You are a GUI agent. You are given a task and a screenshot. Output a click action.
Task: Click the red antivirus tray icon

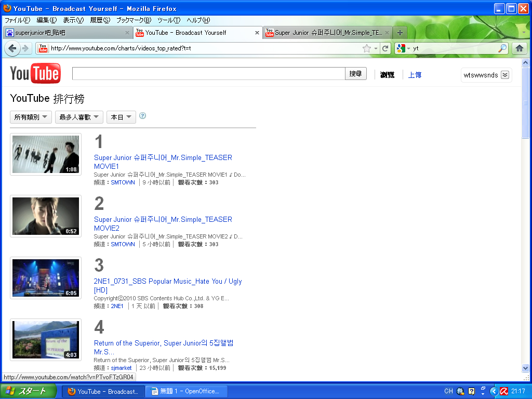(504, 391)
